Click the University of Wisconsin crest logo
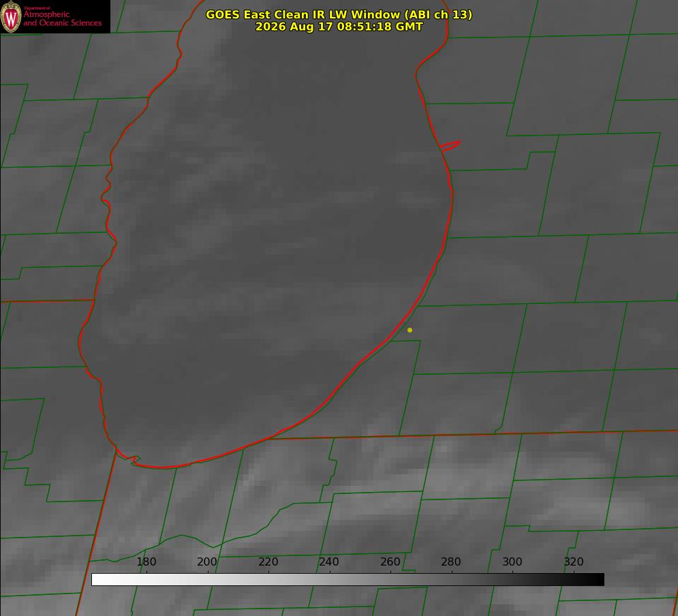The image size is (678, 616). [x=11, y=16]
